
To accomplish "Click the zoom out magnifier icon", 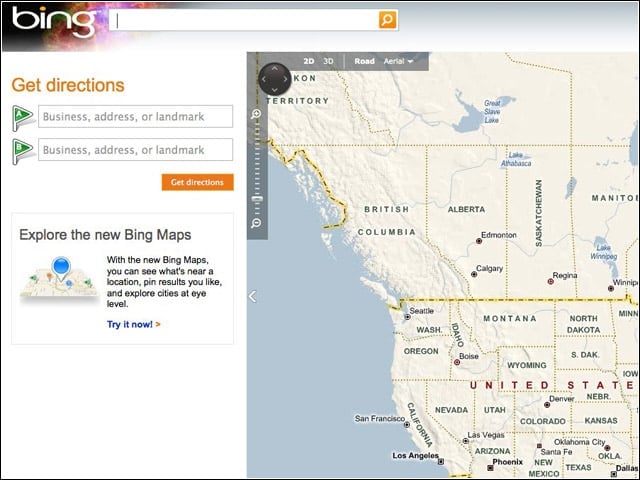I will [256, 223].
